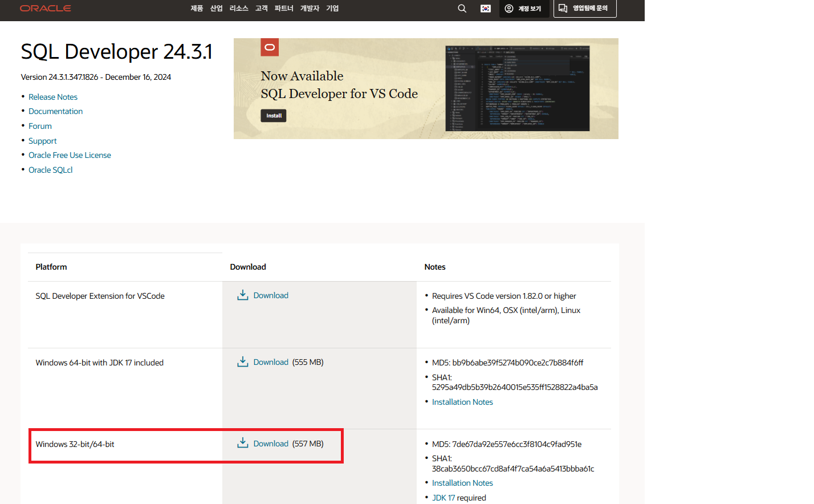Click the Oracle logo
The height and width of the screenshot is (504, 814).
pos(45,9)
